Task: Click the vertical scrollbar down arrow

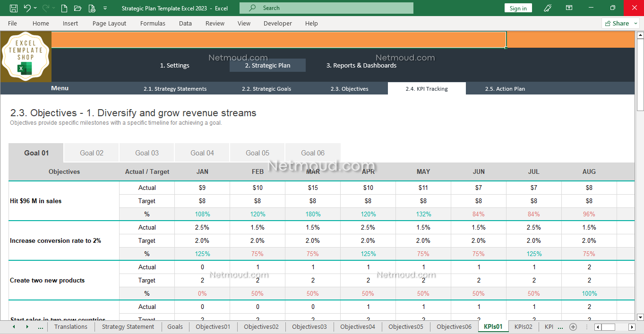Action: tap(640, 317)
